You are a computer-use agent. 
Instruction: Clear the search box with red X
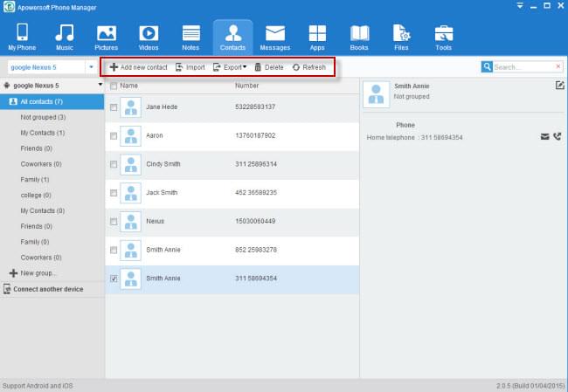pyautogui.click(x=558, y=66)
